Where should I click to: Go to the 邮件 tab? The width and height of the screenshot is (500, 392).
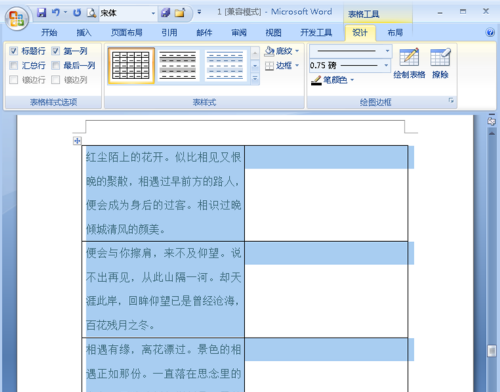tap(204, 33)
